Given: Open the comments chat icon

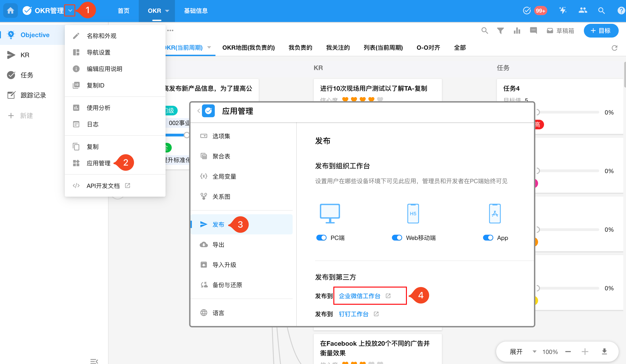Looking at the screenshot, I should (x=533, y=30).
